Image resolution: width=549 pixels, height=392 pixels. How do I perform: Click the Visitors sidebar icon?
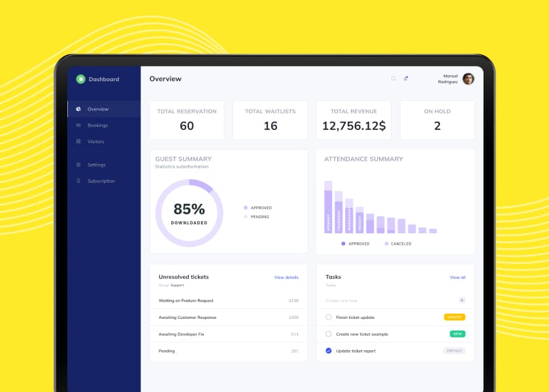[x=78, y=142]
